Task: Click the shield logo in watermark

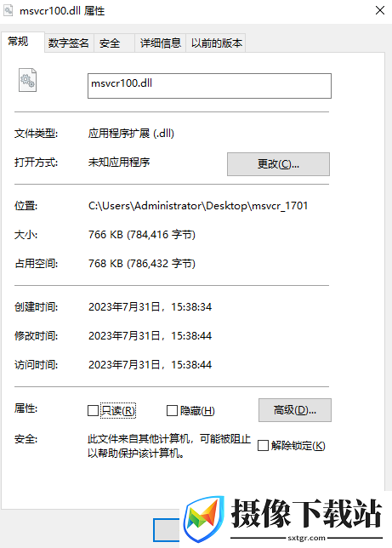Action: tap(204, 519)
